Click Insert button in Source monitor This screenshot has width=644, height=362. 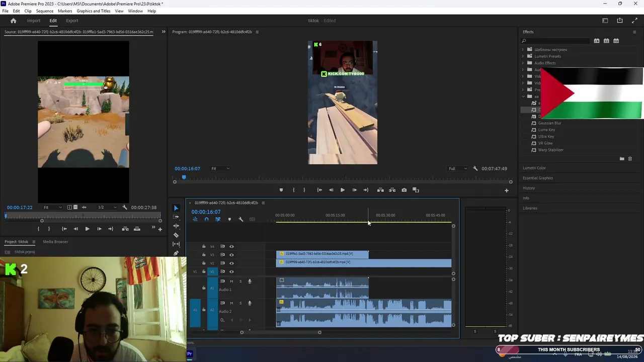[x=125, y=229]
